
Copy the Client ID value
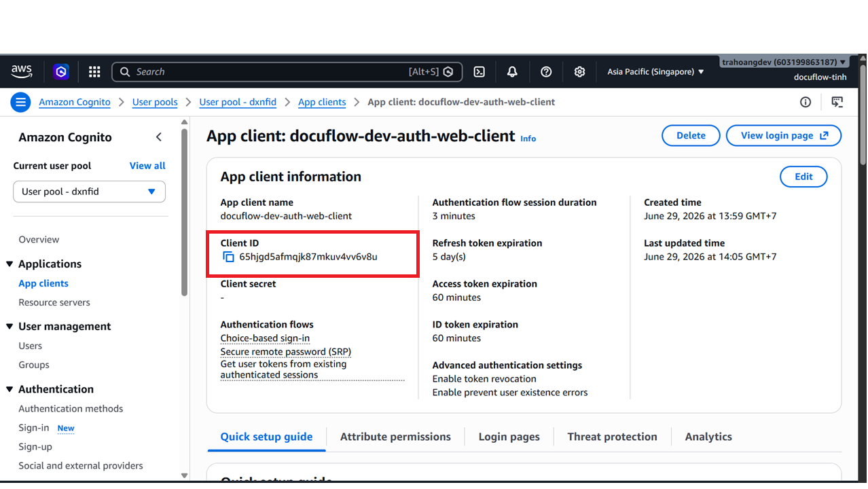click(x=229, y=257)
